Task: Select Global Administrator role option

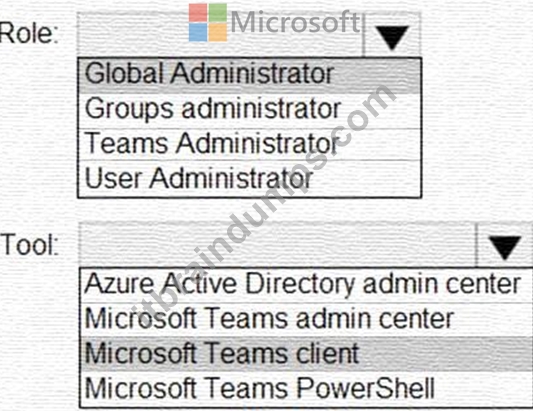Action: pyautogui.click(x=250, y=74)
